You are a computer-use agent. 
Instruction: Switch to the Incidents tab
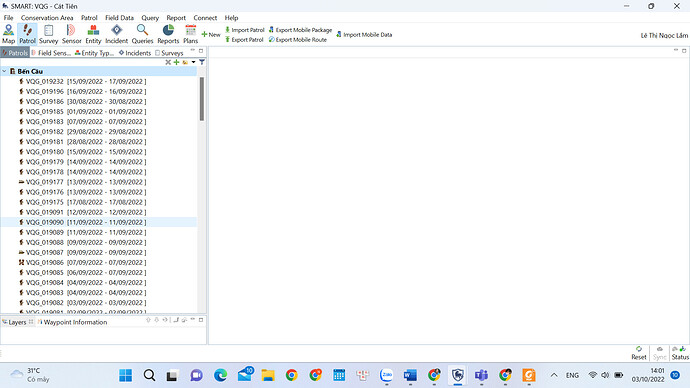pos(135,53)
